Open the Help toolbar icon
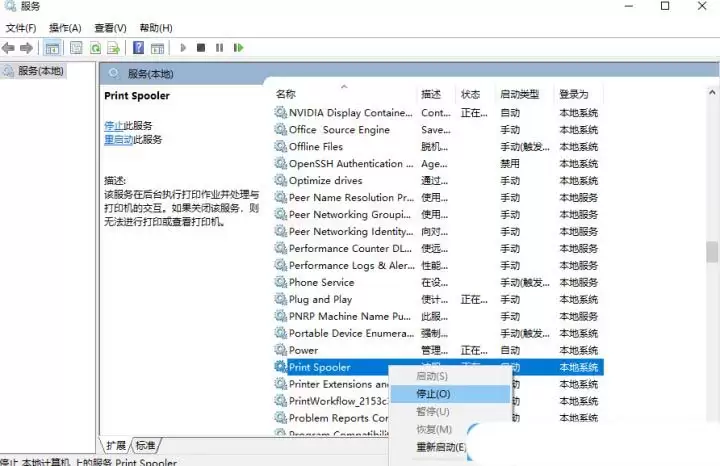This screenshot has width=720, height=466. click(138, 48)
